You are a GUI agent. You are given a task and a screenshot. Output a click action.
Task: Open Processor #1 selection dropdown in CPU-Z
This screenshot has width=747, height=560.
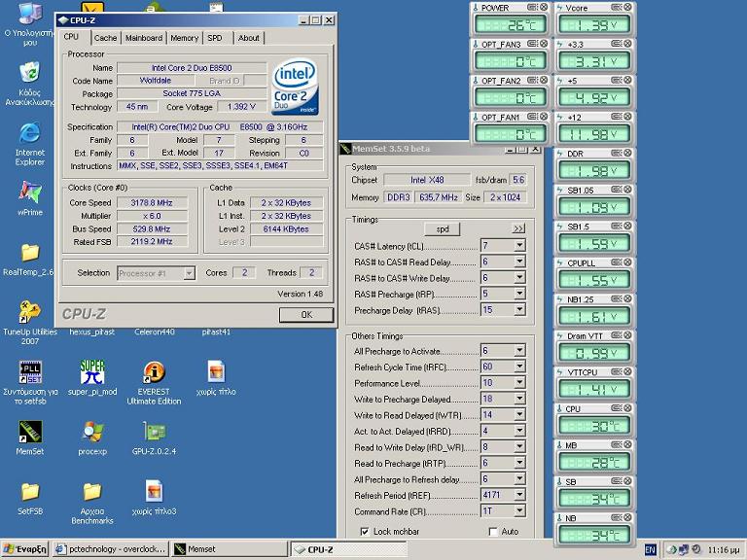[189, 273]
